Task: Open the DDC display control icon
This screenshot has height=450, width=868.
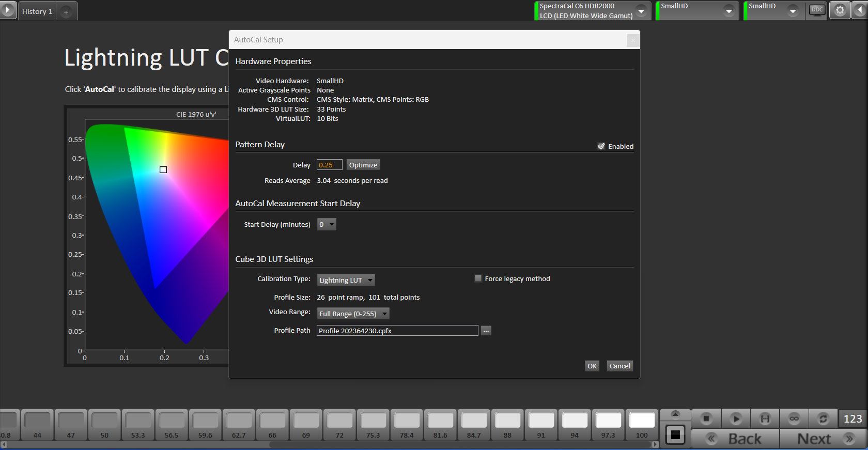Action: point(817,10)
